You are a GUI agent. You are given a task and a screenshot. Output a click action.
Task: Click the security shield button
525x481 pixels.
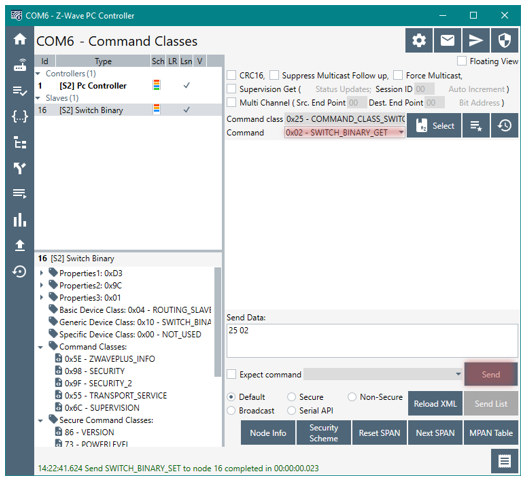click(505, 41)
